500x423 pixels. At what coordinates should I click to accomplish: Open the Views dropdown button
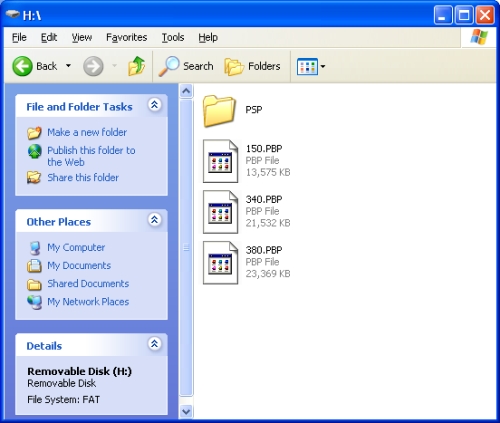click(311, 66)
